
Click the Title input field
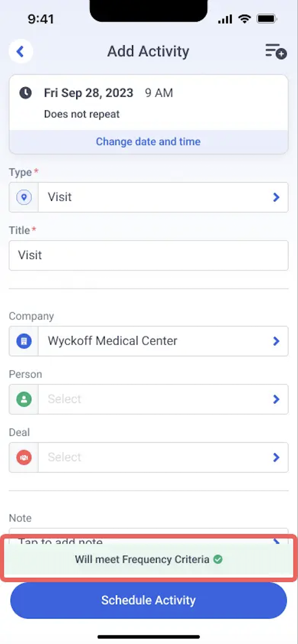(x=149, y=255)
